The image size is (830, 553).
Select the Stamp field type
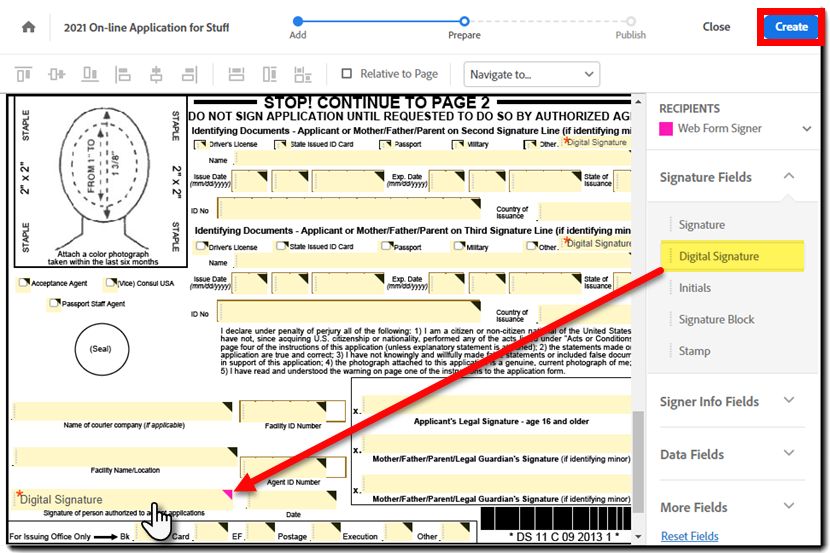pos(733,351)
